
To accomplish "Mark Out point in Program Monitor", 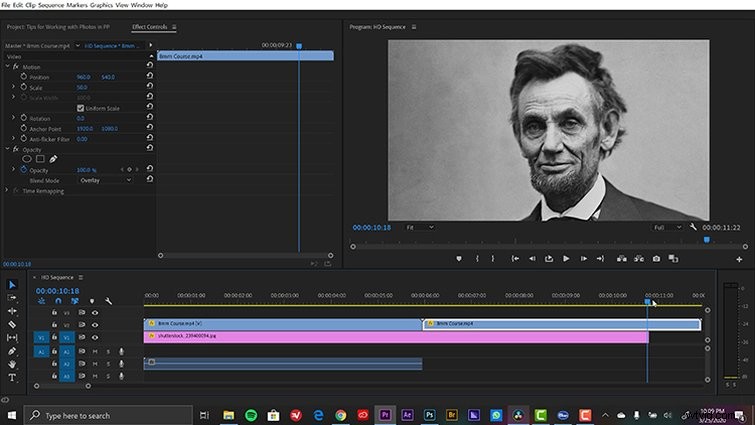I will click(x=493, y=258).
